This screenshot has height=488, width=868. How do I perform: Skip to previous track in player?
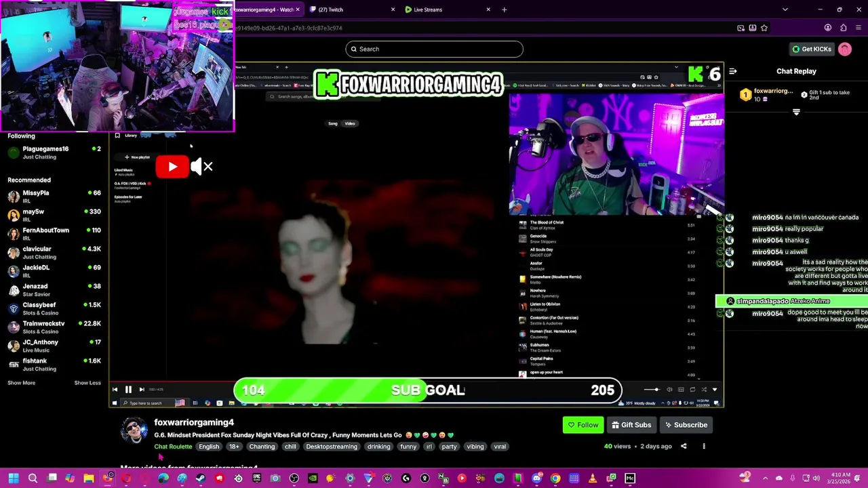point(115,390)
